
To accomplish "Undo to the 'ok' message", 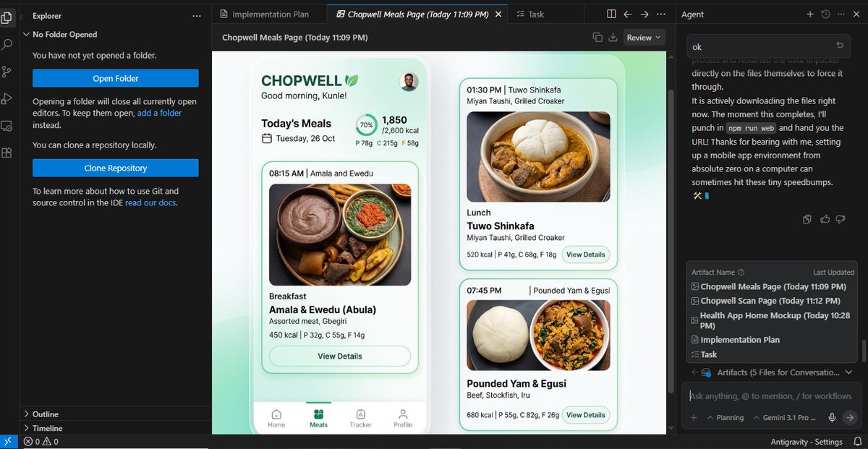I will tap(840, 45).
